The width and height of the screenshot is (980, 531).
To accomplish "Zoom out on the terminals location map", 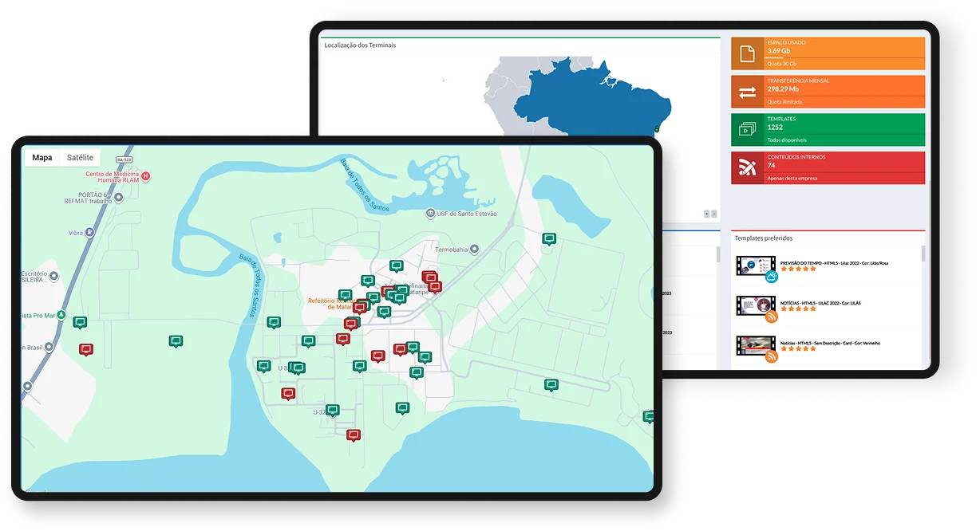I will pos(713,214).
